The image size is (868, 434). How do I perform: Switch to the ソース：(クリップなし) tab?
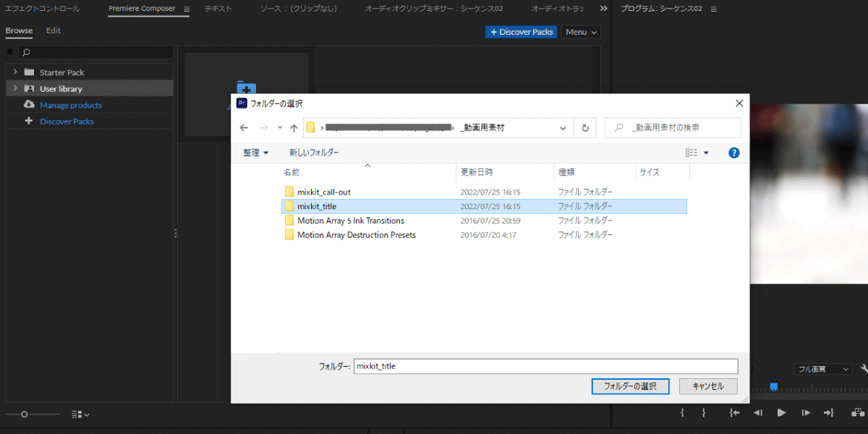[299, 9]
